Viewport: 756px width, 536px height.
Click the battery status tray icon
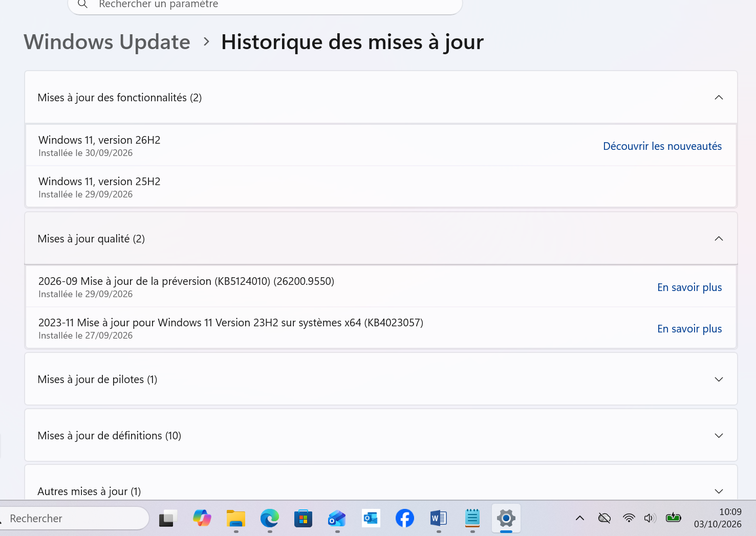tap(674, 518)
